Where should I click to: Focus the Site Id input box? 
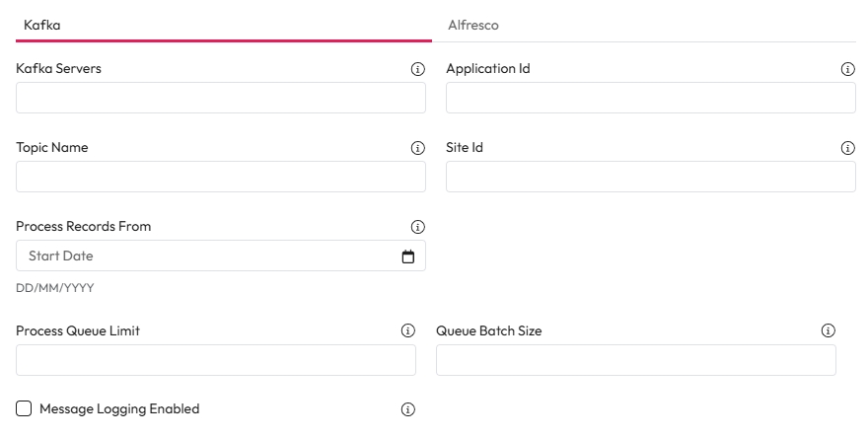(x=650, y=177)
